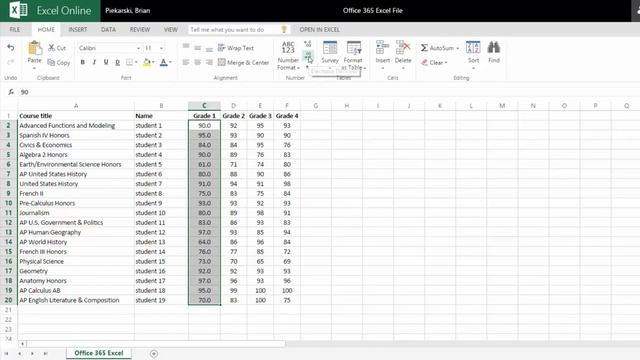Switch to the VIEW tab
The width and height of the screenshot is (640, 360).
(x=171, y=29)
